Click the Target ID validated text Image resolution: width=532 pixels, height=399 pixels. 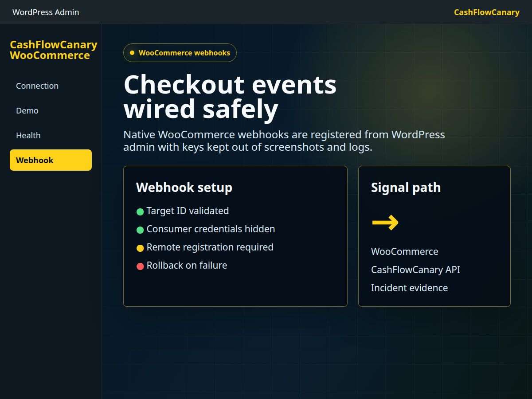pyautogui.click(x=188, y=211)
